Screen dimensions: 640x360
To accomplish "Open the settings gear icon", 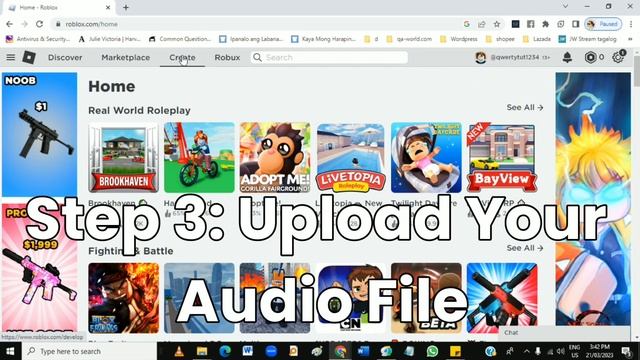I will coord(618,58).
